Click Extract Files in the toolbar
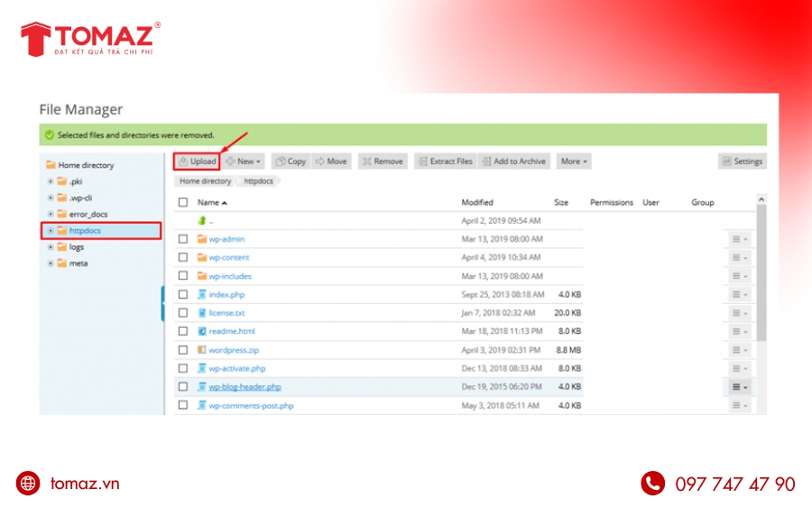Image resolution: width=812 pixels, height=508 pixels. 444,162
